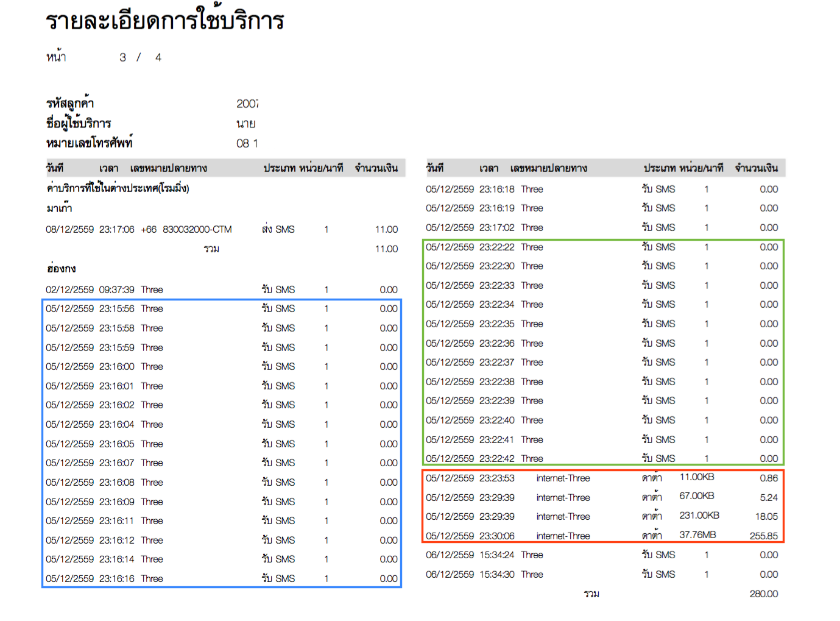Click the "หน้า" page label
Viewport: 840px width, 621px height.
tap(56, 57)
